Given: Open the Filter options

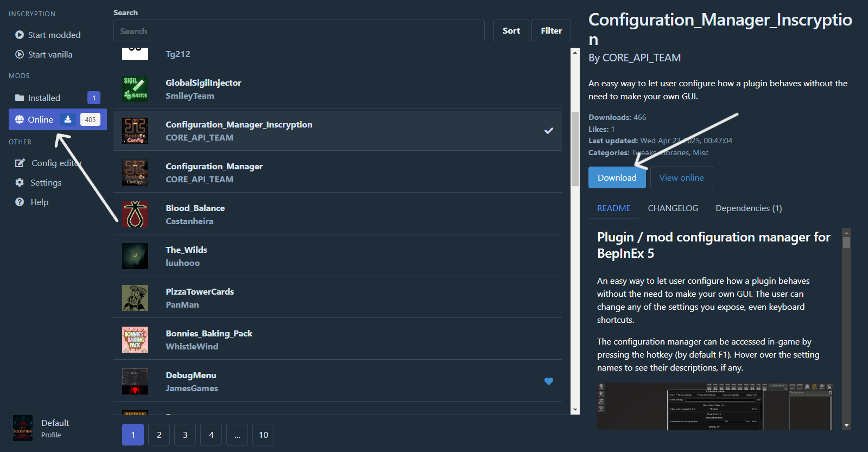Looking at the screenshot, I should [x=552, y=31].
